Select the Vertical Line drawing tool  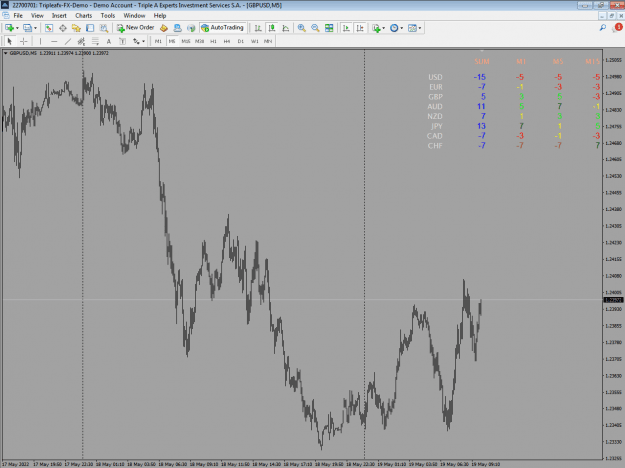[40, 41]
